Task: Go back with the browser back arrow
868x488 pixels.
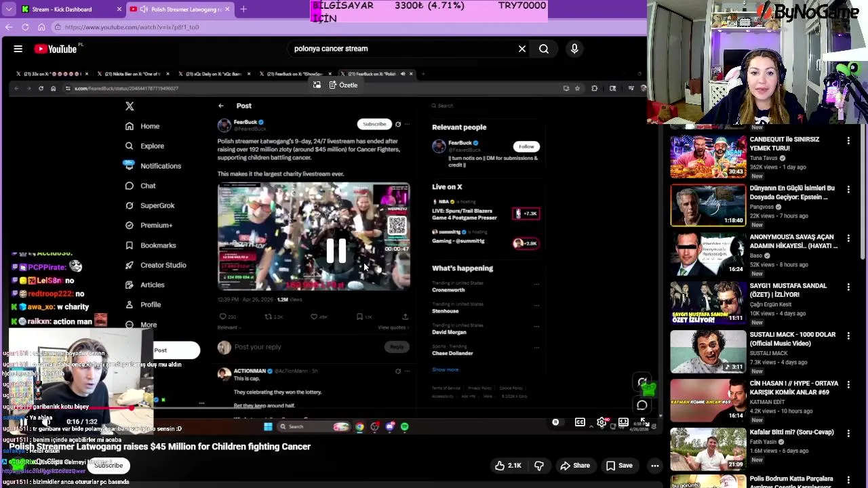Action: click(x=9, y=27)
